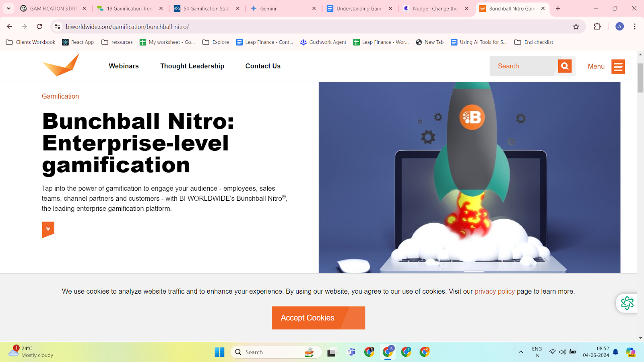The width and height of the screenshot is (644, 362).
Task: Click the Menu text label
Action: tap(596, 66)
